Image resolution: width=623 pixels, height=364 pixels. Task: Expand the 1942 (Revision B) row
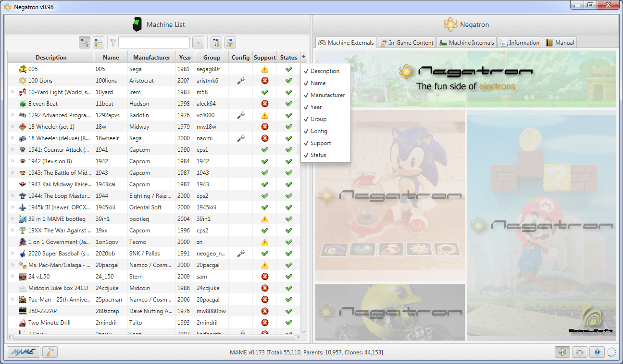(13, 161)
